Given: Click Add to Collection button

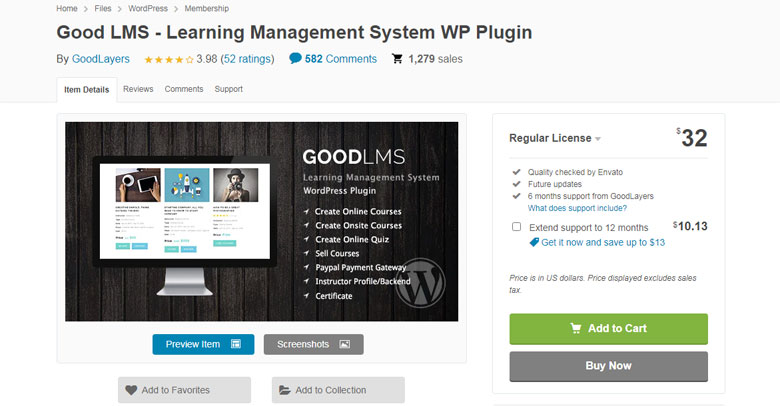Looking at the screenshot, I should [x=338, y=390].
